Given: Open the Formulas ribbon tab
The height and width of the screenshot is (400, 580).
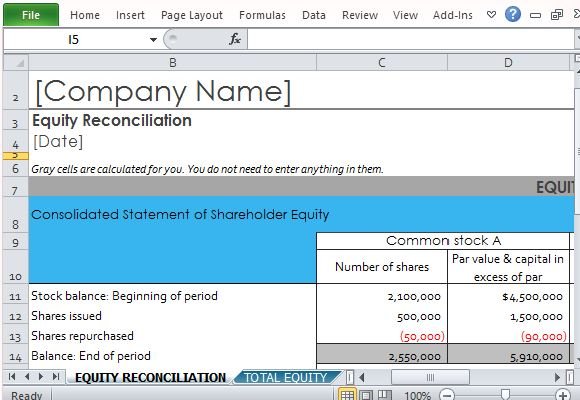Looking at the screenshot, I should tap(262, 15).
